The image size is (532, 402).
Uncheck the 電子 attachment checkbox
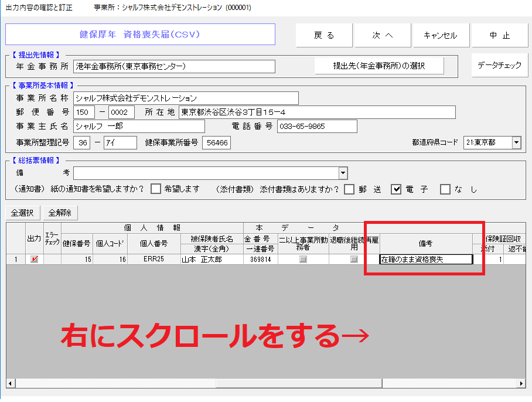[396, 189]
